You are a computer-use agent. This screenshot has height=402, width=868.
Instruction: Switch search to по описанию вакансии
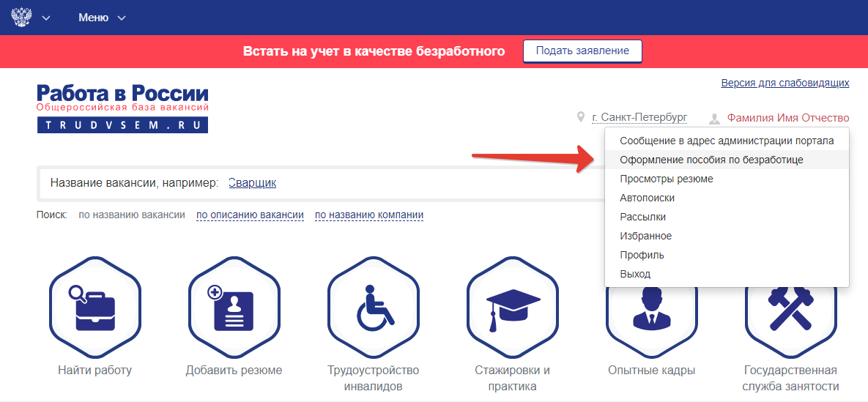(x=250, y=215)
